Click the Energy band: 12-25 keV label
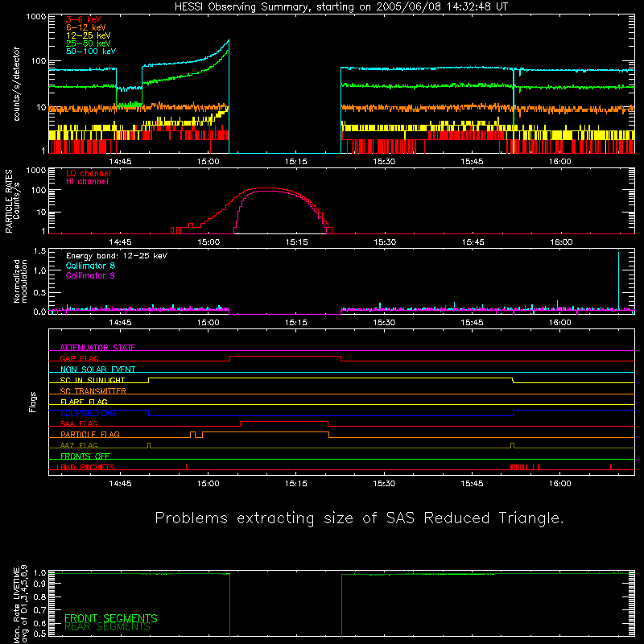This screenshot has height=644, width=644. [x=117, y=256]
